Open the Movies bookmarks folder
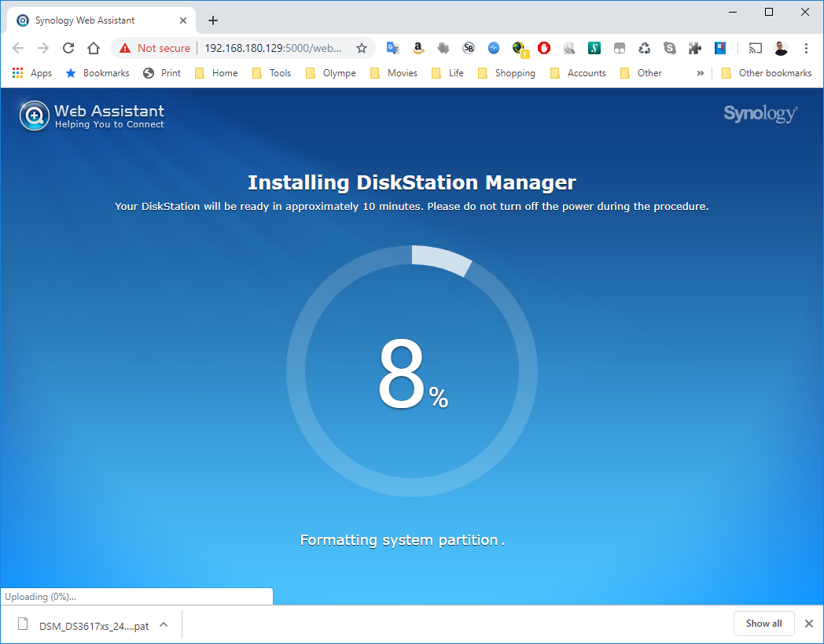Screen dimensions: 824x644 [x=394, y=73]
